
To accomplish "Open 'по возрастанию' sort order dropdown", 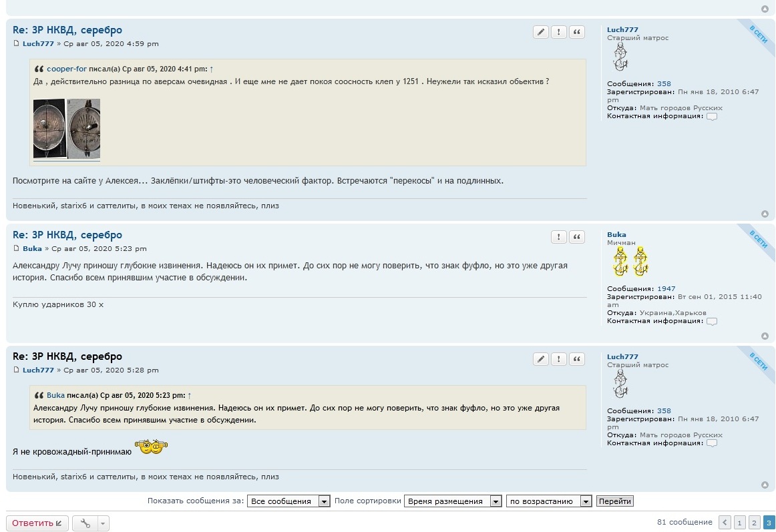I will pos(549,501).
